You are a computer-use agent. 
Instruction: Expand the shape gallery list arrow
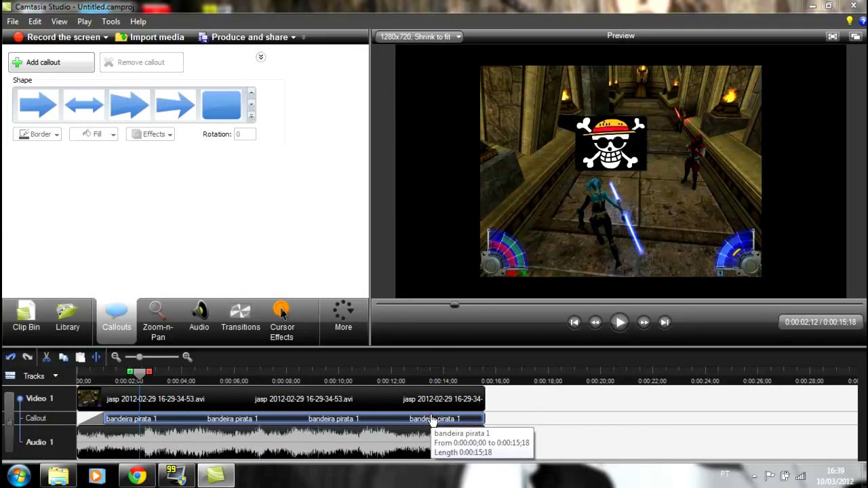pyautogui.click(x=252, y=116)
